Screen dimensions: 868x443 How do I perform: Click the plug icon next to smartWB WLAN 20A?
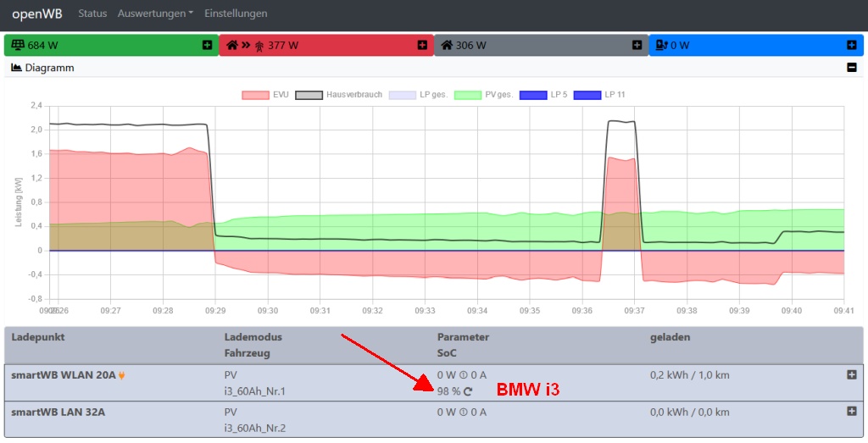[x=122, y=374]
